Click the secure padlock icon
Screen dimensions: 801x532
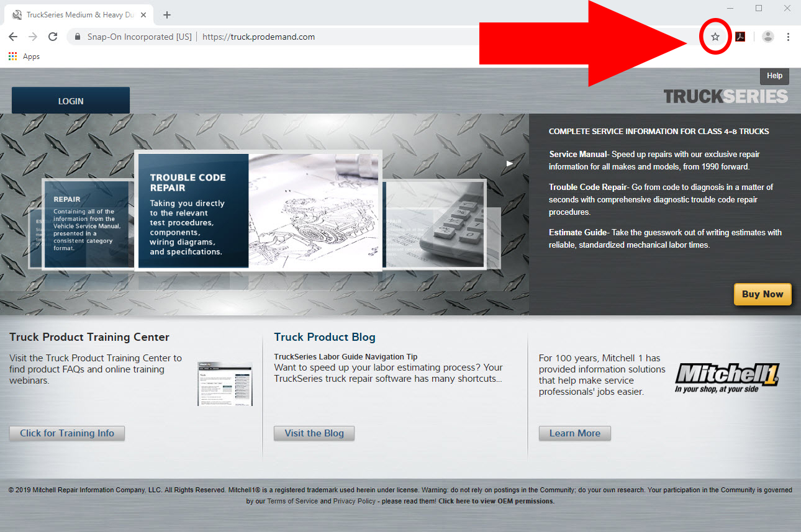78,37
